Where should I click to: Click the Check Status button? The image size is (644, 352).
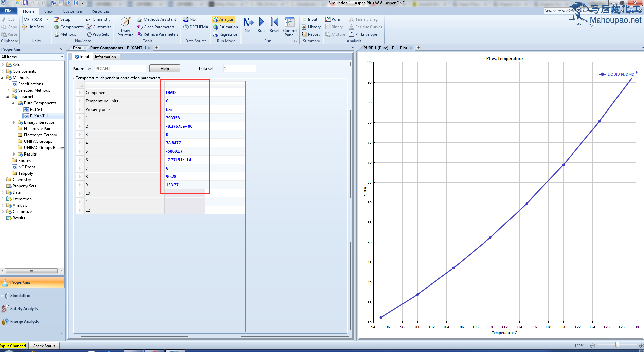pyautogui.click(x=44, y=346)
